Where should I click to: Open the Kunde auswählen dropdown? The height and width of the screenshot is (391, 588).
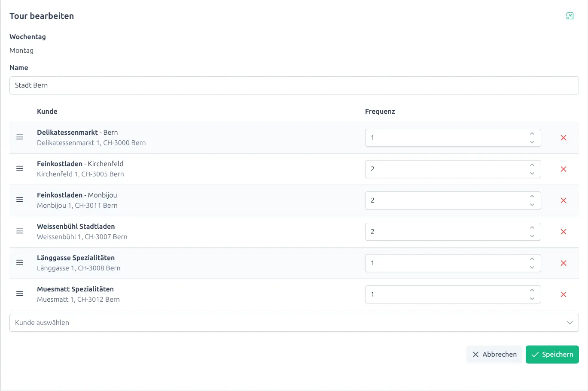293,322
